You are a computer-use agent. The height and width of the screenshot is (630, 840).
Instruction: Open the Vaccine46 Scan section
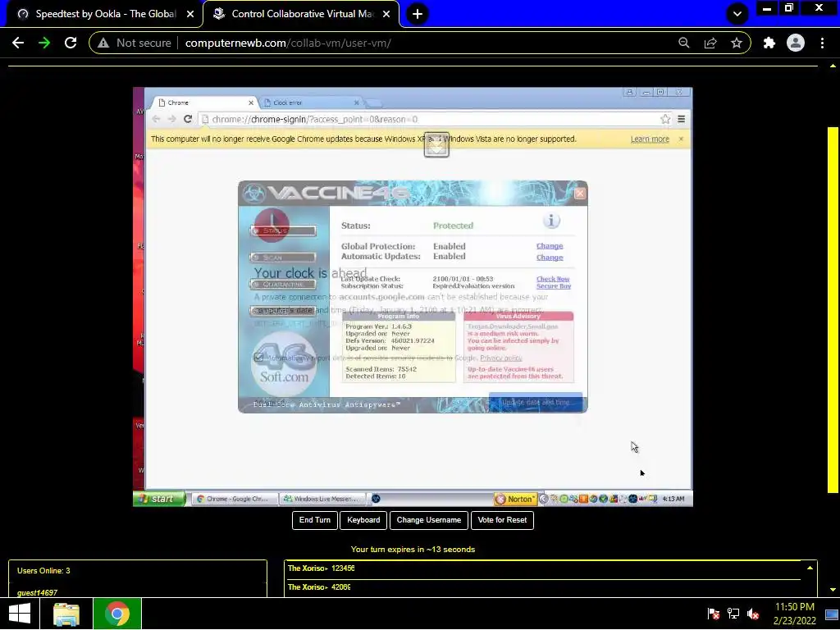click(x=283, y=258)
